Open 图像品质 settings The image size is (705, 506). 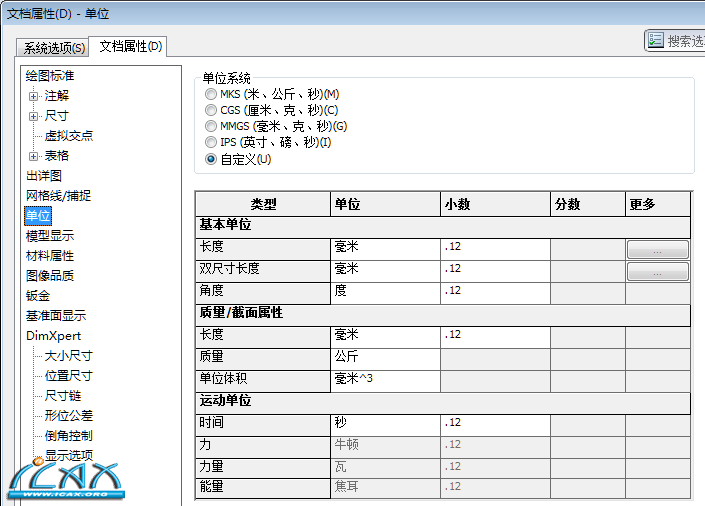(50, 276)
